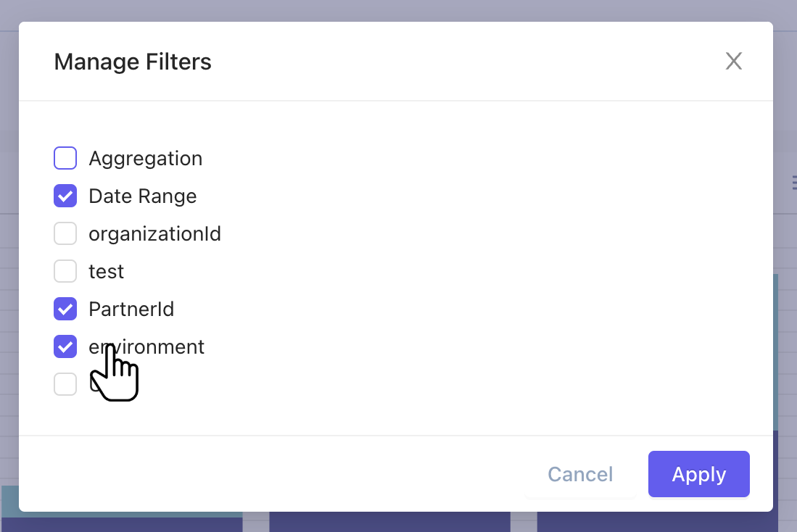The width and height of the screenshot is (797, 532).
Task: Check the organizationId checkbox
Action: coord(65,233)
